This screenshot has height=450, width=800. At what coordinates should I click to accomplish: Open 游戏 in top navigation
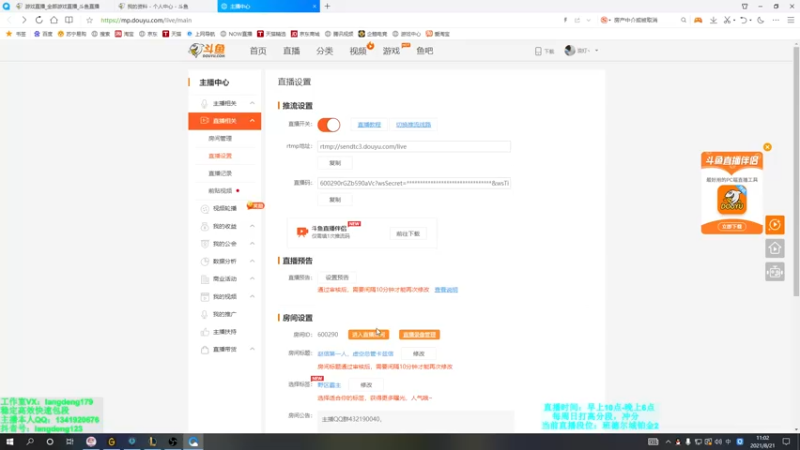click(x=391, y=51)
